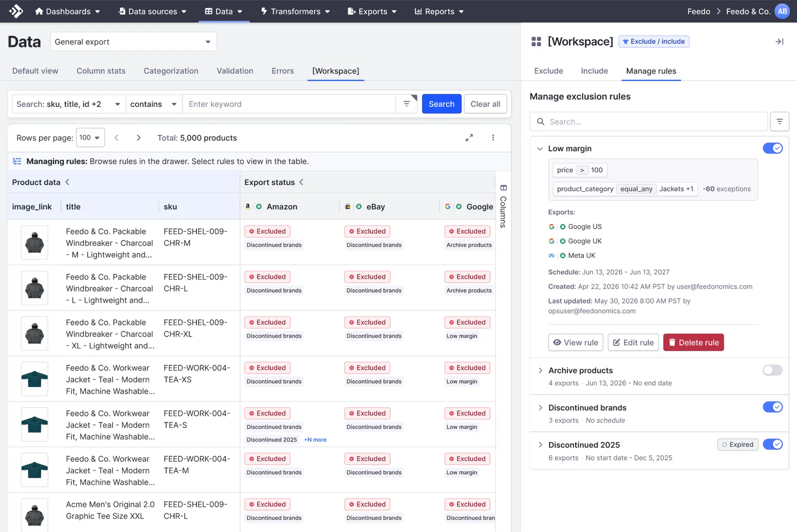
Task: Click the Feedonomics logo icon
Action: coord(16,11)
